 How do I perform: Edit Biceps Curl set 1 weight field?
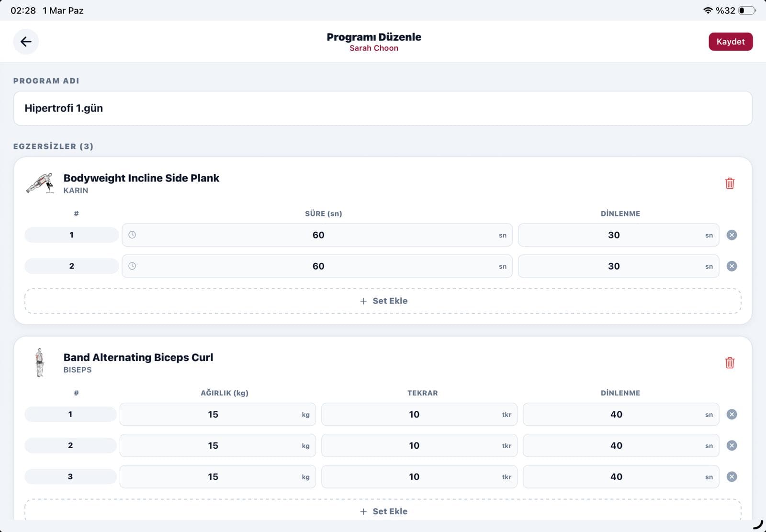click(213, 415)
